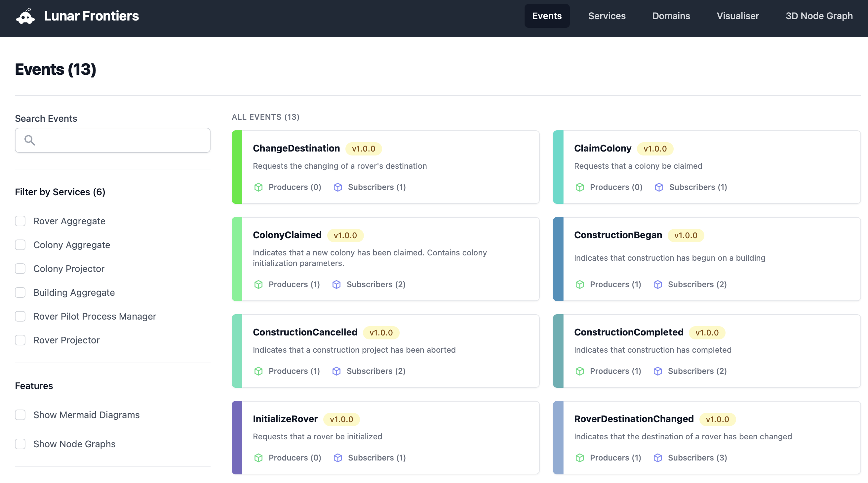
Task: Click RoverDestinationChanged Producers cube icon
Action: pyautogui.click(x=579, y=458)
